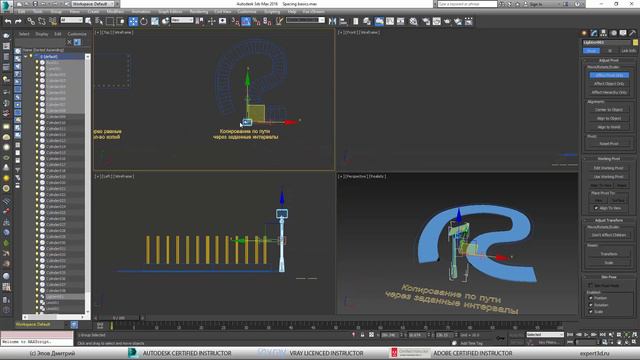Activate the Select and Scale tool

(x=155, y=21)
